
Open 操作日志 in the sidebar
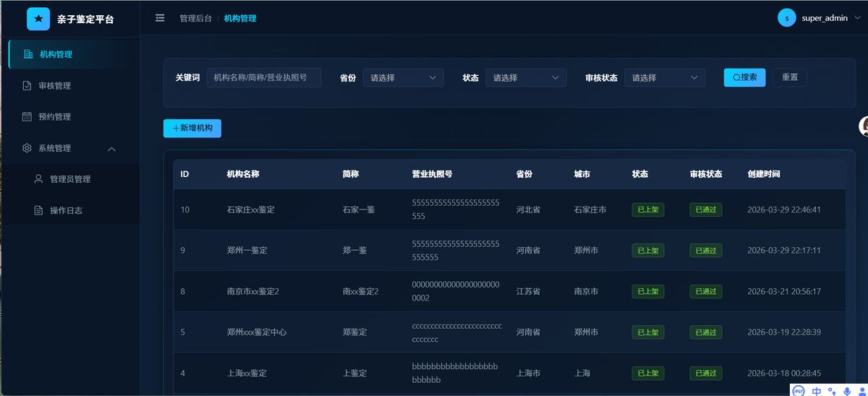click(x=66, y=210)
